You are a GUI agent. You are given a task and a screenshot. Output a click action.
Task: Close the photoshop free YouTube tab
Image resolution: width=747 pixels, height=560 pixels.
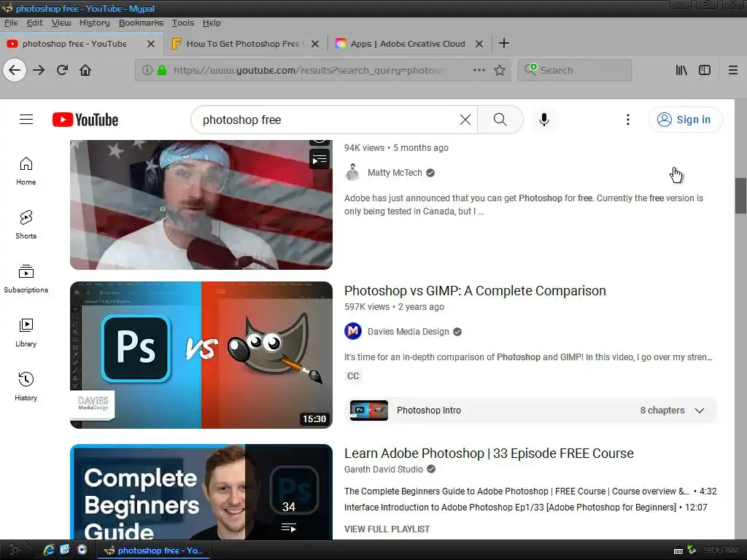pos(151,44)
